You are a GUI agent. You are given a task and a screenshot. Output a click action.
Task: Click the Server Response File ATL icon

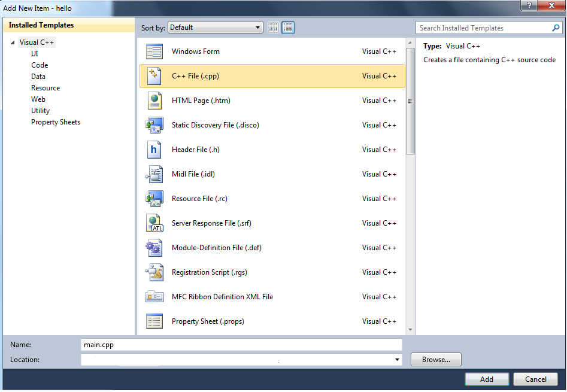[x=154, y=223]
